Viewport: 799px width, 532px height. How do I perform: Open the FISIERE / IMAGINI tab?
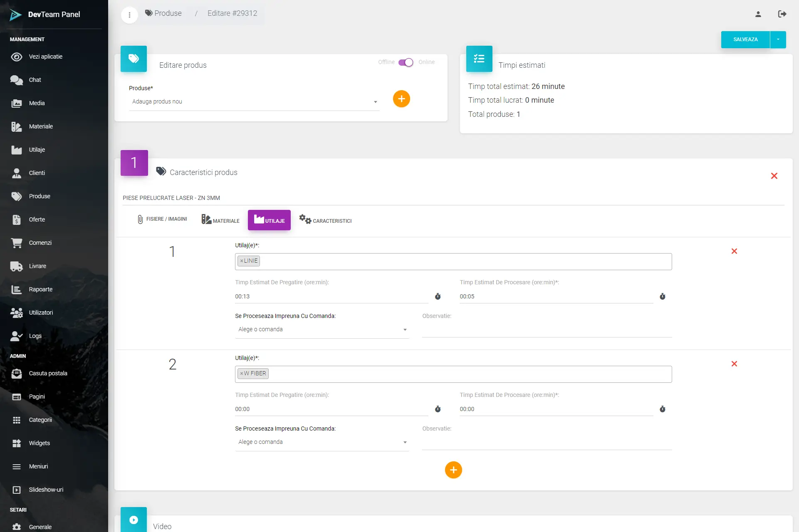[162, 219]
